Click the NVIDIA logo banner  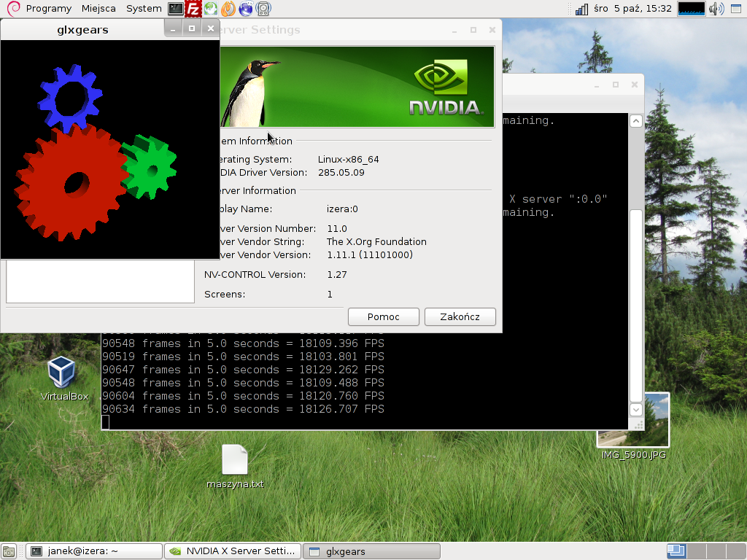tap(357, 87)
